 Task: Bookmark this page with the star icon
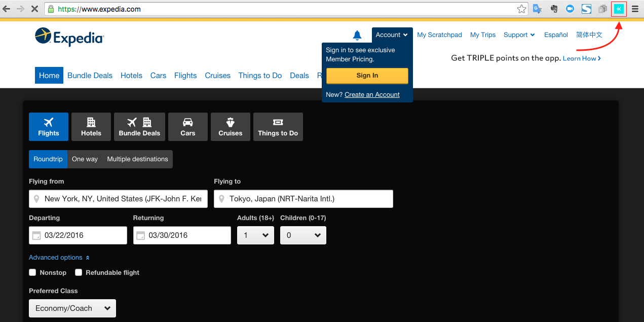click(521, 9)
